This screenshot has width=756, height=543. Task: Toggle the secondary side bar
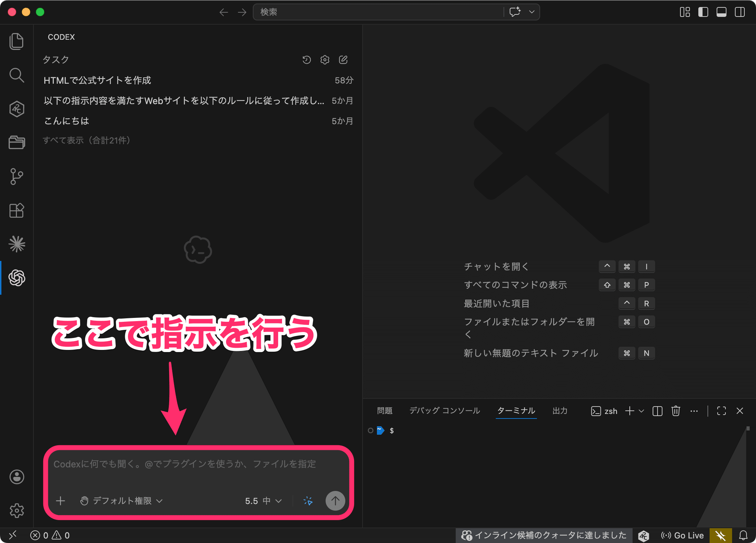(x=740, y=12)
